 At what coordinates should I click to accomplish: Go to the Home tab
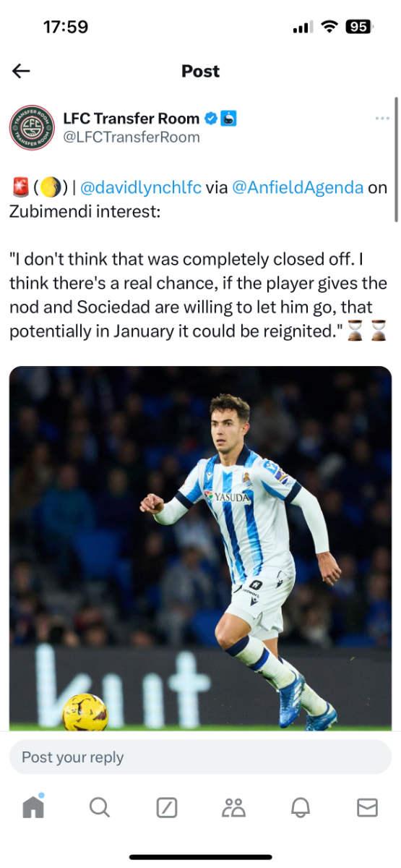33,807
